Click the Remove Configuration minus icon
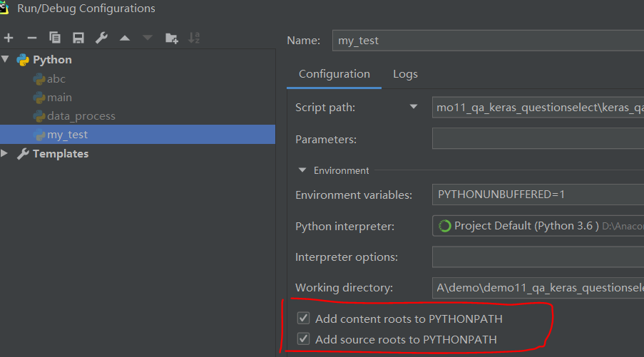644x357 pixels. point(31,38)
